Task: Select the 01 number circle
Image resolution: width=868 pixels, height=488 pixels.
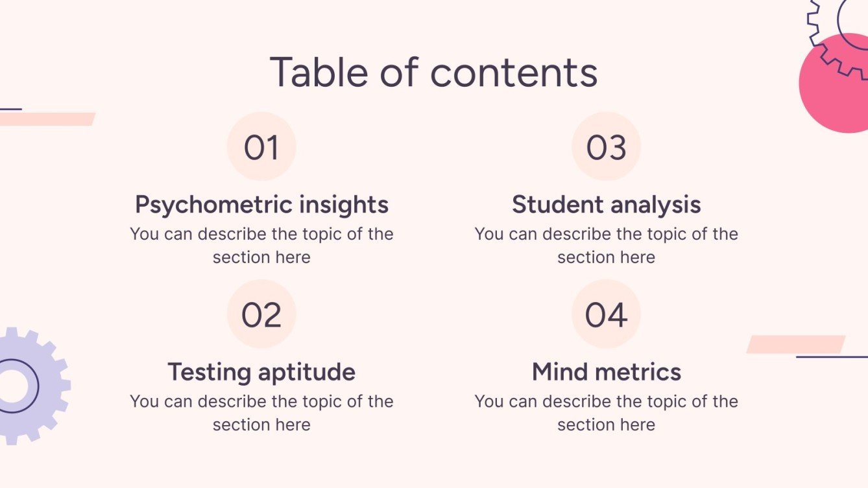Action: 261,147
